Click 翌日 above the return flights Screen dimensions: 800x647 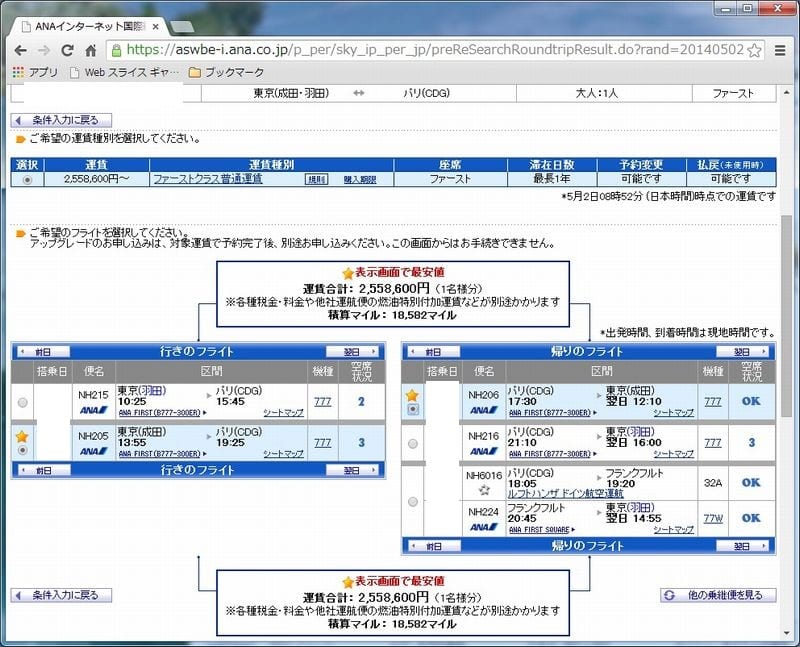742,352
